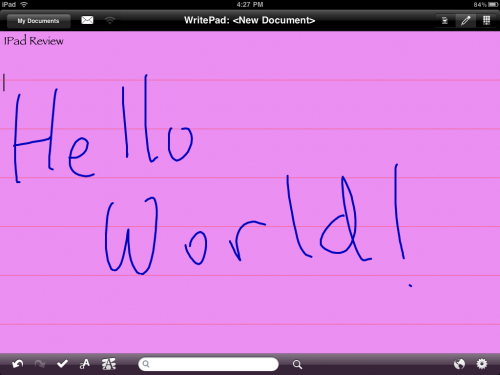500x375 pixels.
Task: Tap the magnifier search button right of field
Action: 297,364
